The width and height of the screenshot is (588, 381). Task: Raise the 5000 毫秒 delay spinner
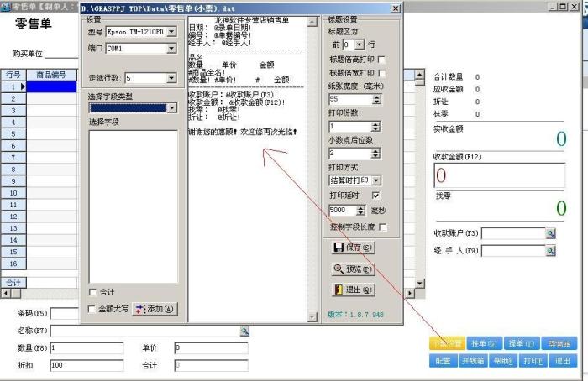click(360, 207)
